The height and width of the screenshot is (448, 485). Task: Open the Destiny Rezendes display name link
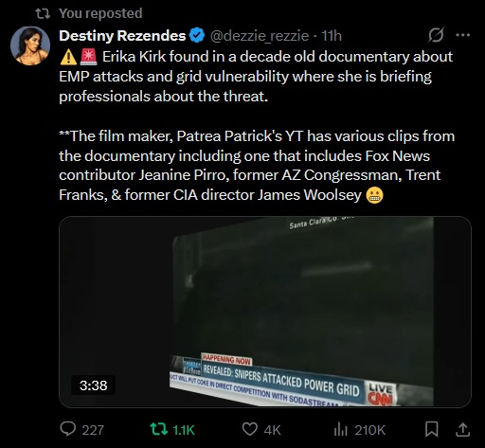(122, 36)
